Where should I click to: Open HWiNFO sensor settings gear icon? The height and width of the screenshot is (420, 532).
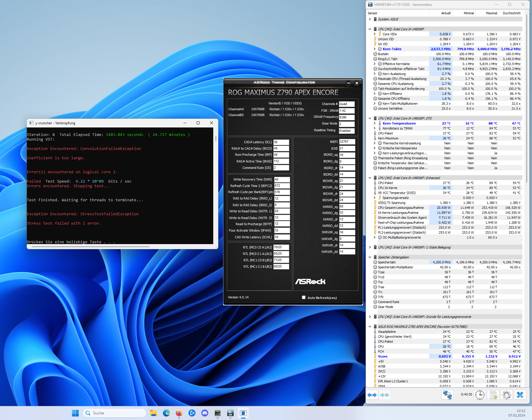507,395
